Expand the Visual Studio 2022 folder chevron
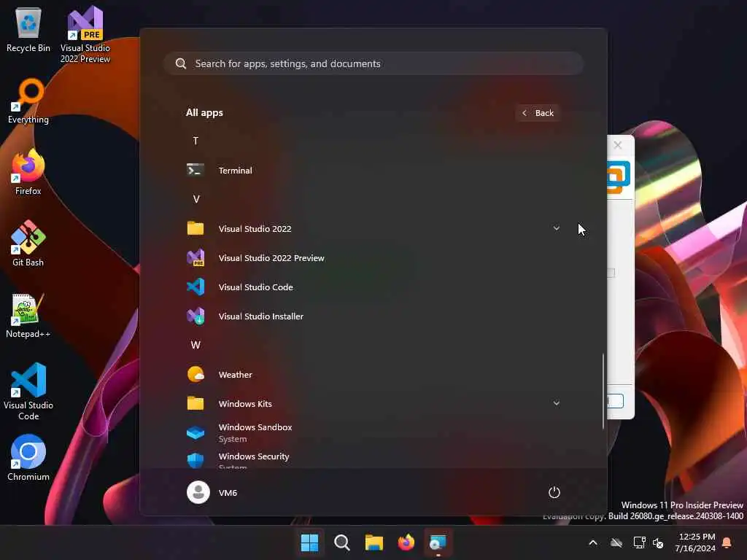Viewport: 747px width, 560px height. [x=556, y=228]
